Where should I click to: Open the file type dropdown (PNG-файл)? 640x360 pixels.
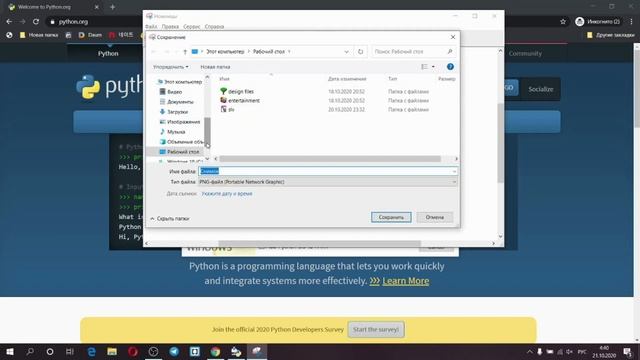pyautogui.click(x=328, y=182)
